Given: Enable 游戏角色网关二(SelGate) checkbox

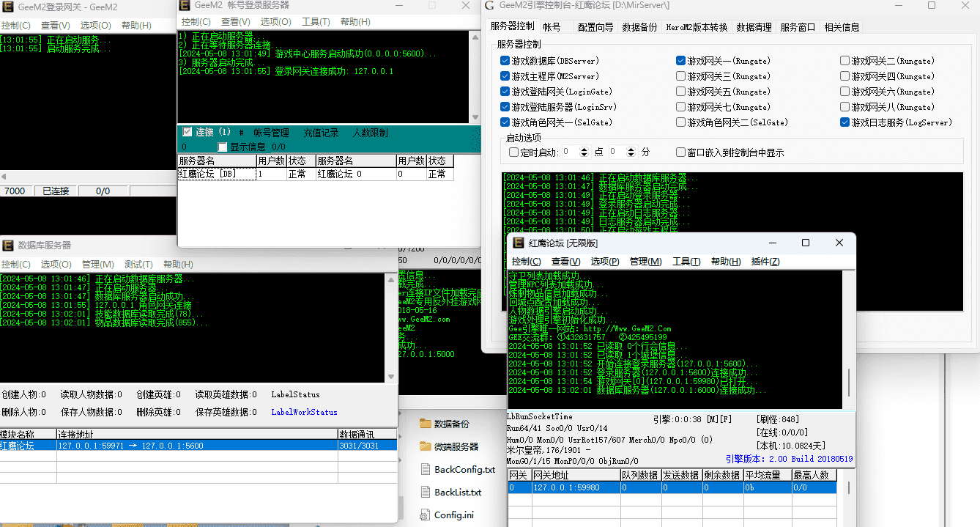Looking at the screenshot, I should (x=680, y=122).
